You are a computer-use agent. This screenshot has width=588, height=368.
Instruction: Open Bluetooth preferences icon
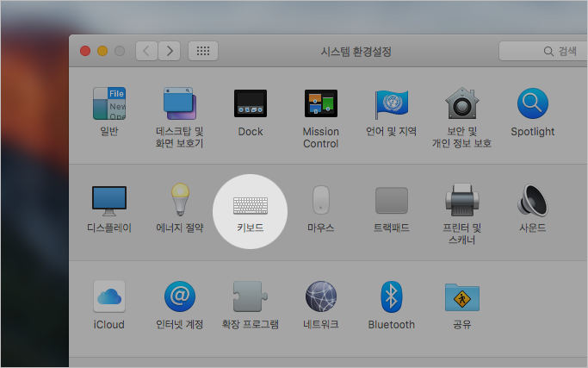(392, 296)
